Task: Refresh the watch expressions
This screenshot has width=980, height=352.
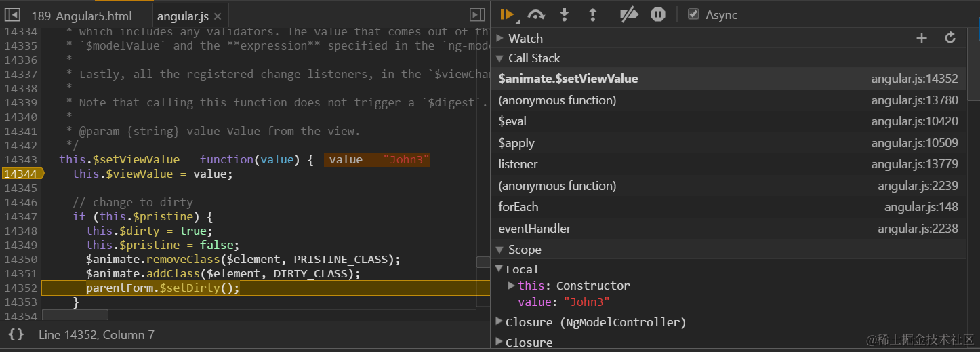Action: point(950,38)
